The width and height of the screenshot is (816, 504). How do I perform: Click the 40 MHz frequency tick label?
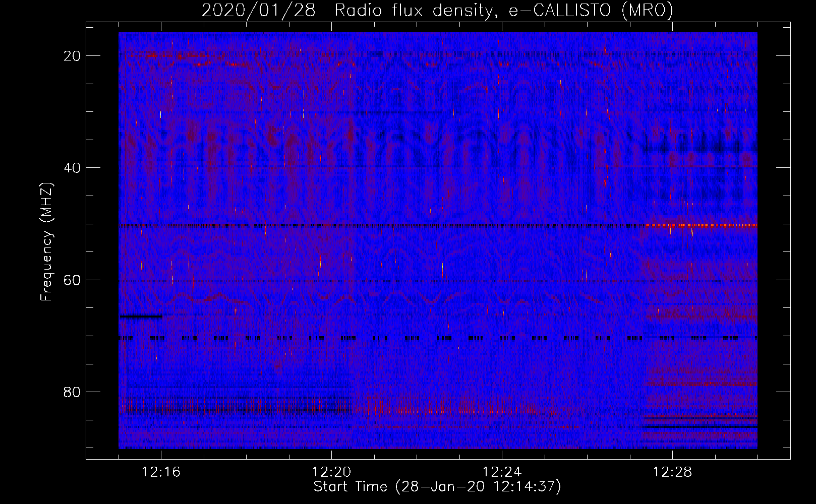tap(72, 168)
